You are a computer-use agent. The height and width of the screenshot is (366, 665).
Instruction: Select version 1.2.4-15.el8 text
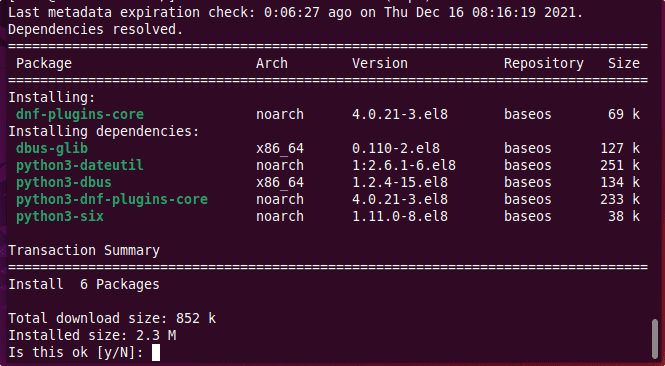pos(400,182)
